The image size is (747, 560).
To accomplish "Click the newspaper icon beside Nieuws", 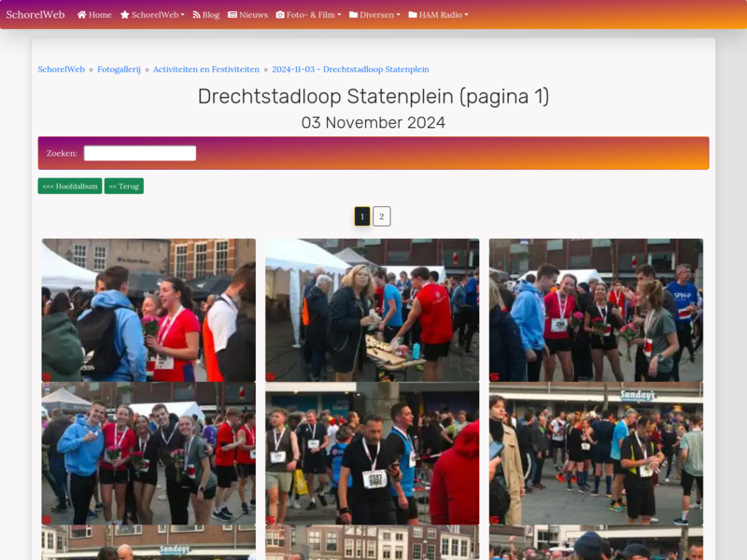I will 233,15.
